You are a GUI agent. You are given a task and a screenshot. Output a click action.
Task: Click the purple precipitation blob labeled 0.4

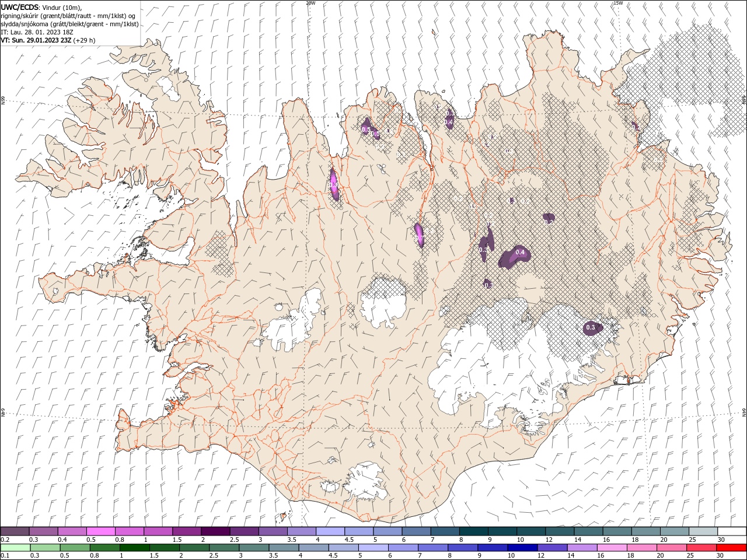point(514,256)
